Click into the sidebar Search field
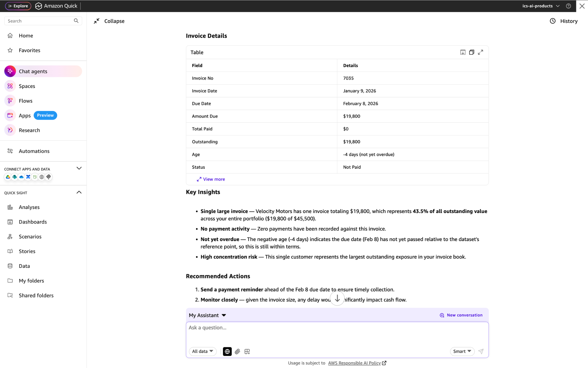The width and height of the screenshot is (588, 368). (43, 21)
